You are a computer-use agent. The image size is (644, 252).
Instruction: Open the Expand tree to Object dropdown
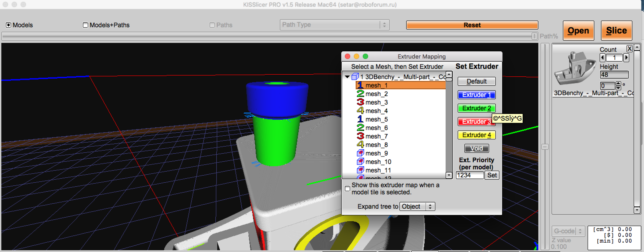pos(417,207)
